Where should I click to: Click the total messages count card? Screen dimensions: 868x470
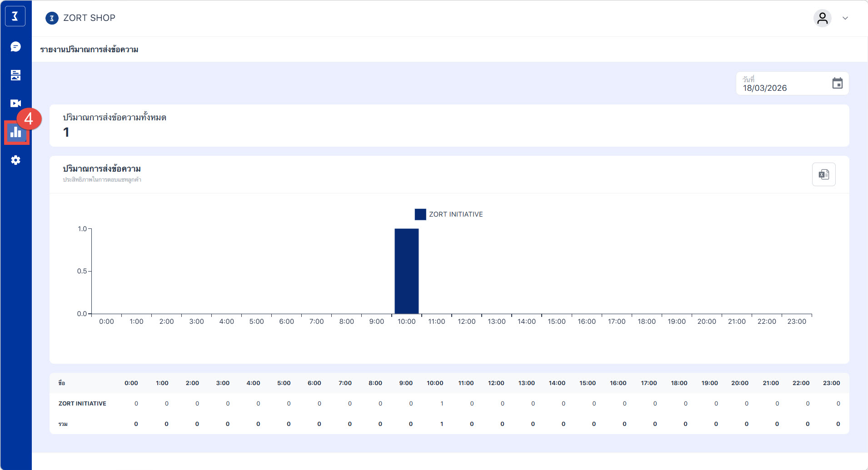[449, 126]
